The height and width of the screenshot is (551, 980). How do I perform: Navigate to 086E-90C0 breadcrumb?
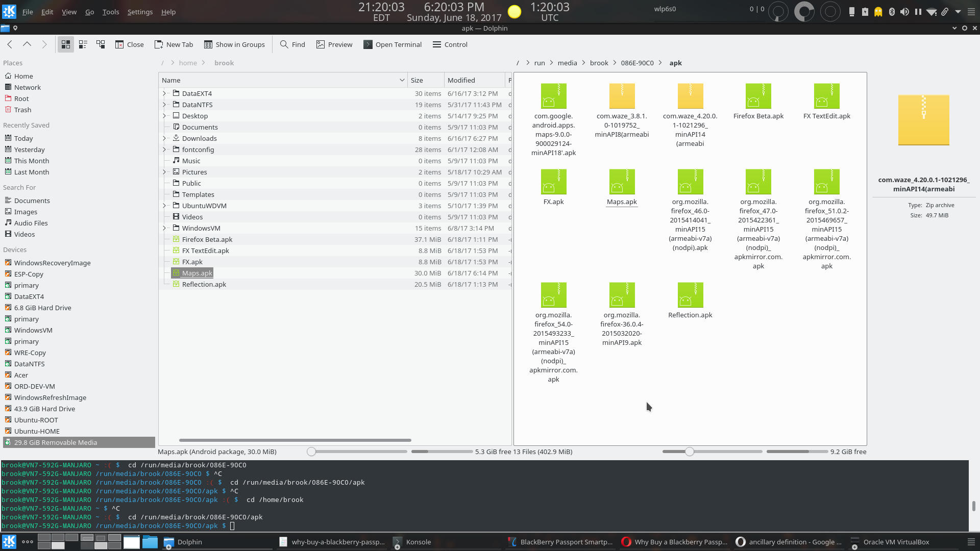pos(637,63)
